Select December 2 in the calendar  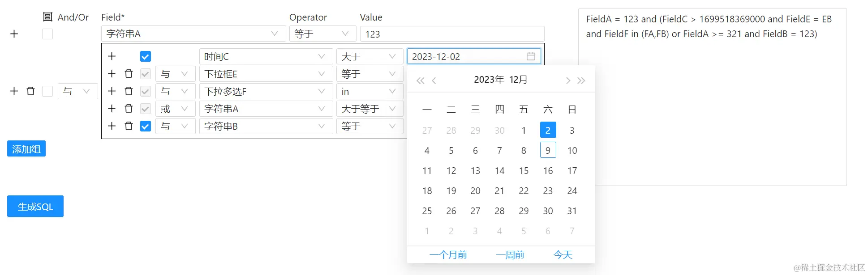[x=548, y=130]
